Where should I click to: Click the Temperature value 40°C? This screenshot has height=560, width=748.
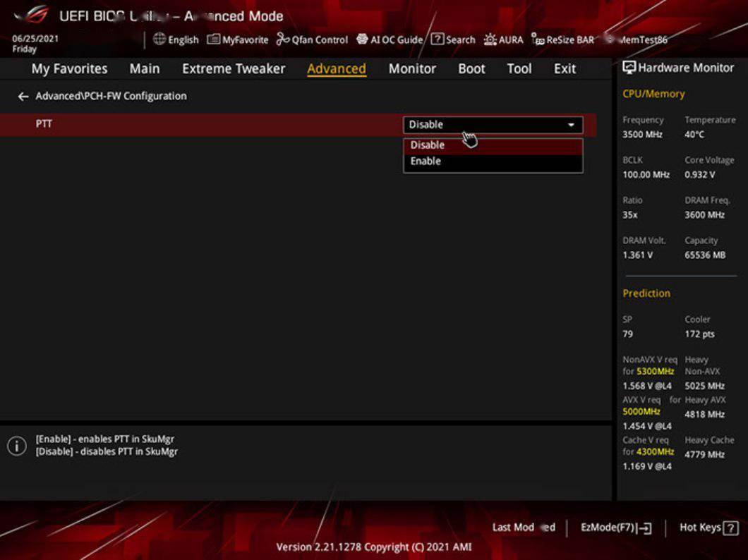click(694, 135)
